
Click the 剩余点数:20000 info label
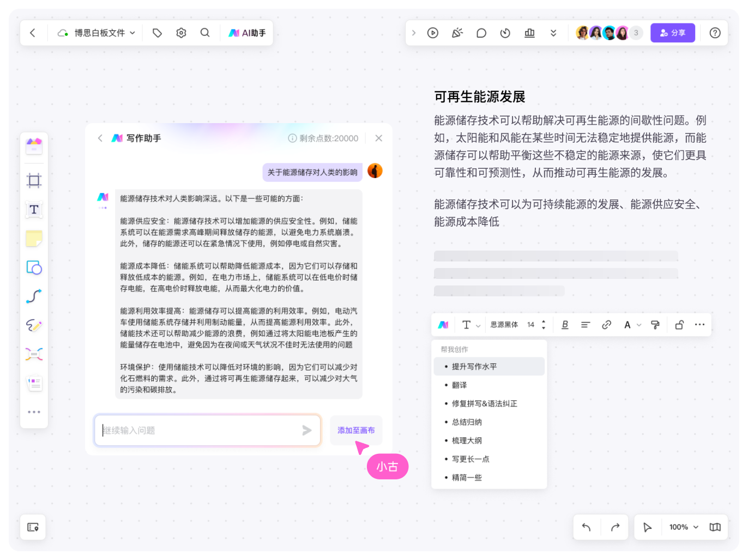(323, 138)
